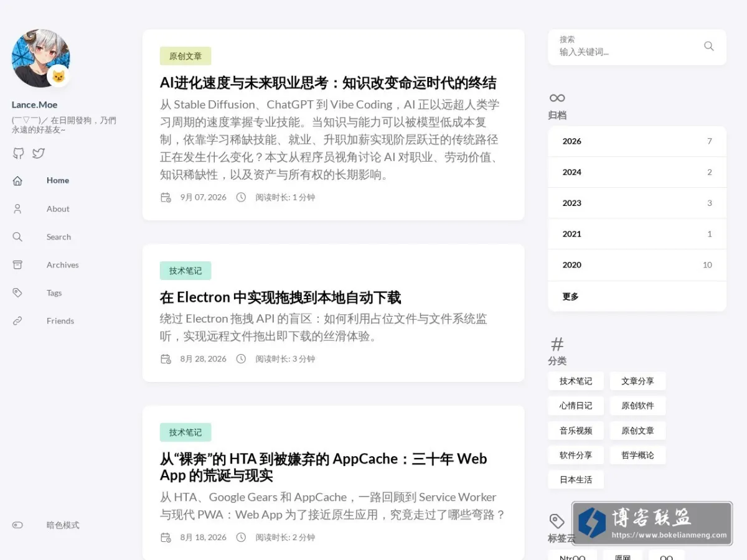Image resolution: width=747 pixels, height=560 pixels.
Task: Open the 2023 archive row
Action: pyautogui.click(x=637, y=203)
